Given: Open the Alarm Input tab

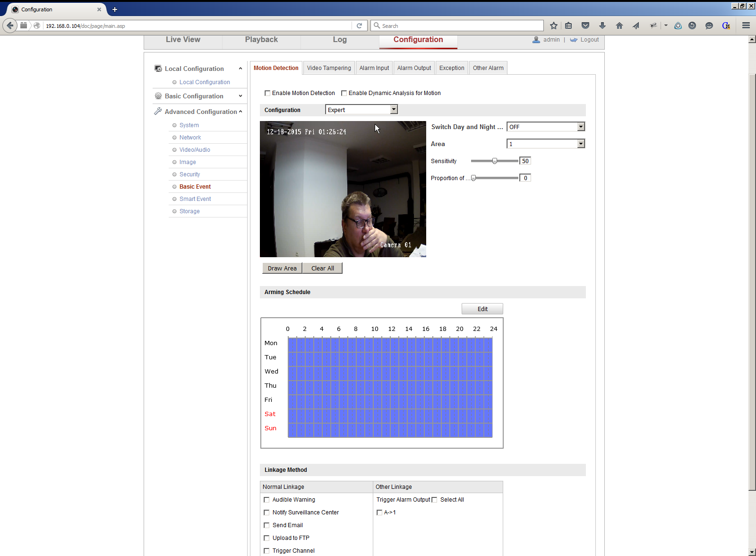Looking at the screenshot, I should pyautogui.click(x=374, y=68).
